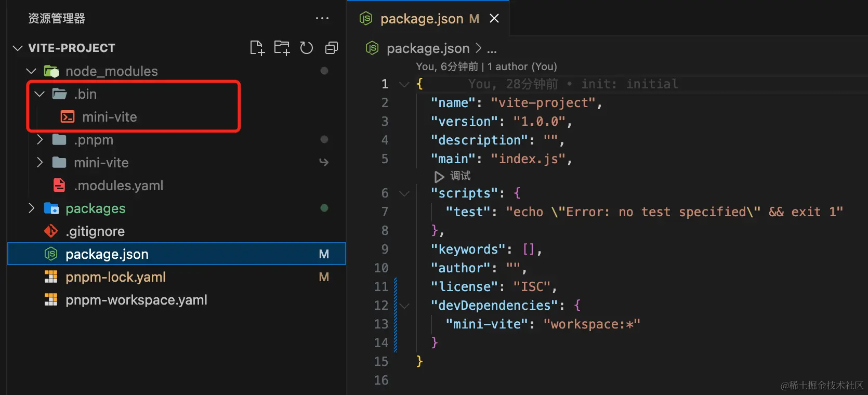Screen dimensions: 868x395
Task: Click the "1.0.0" version value
Action: pos(540,121)
